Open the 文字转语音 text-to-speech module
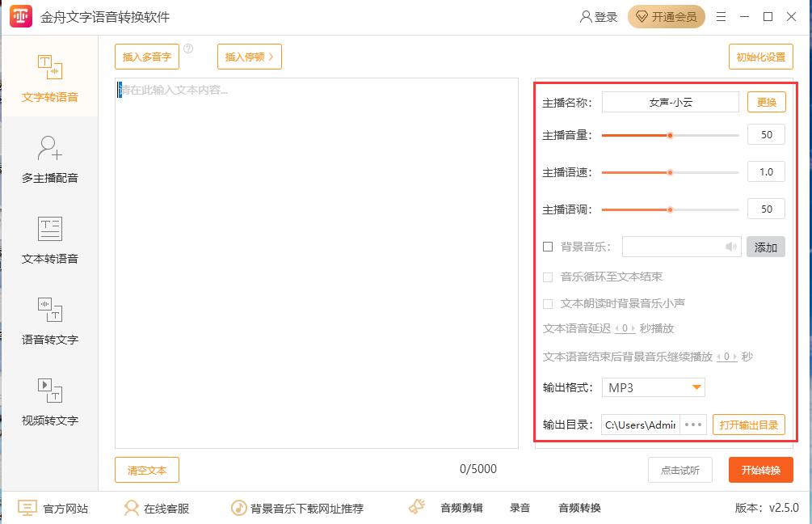This screenshot has height=524, width=812. pos(49,78)
